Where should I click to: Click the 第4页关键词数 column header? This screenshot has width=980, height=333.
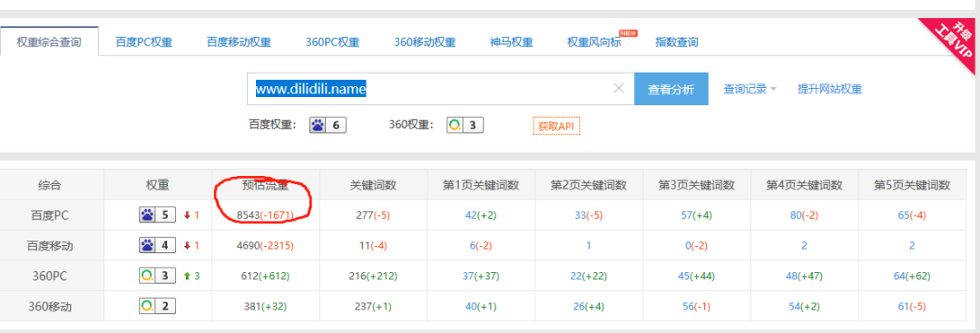804,186
